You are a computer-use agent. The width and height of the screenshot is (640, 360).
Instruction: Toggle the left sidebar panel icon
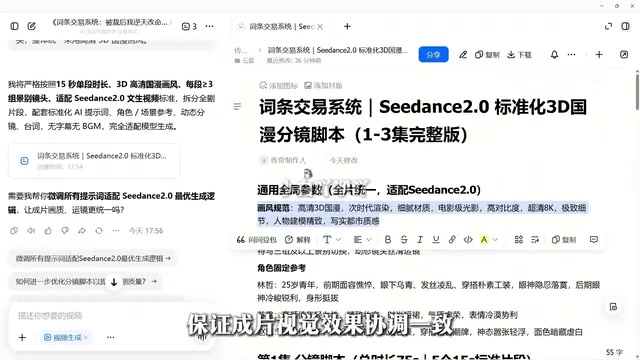point(14,26)
